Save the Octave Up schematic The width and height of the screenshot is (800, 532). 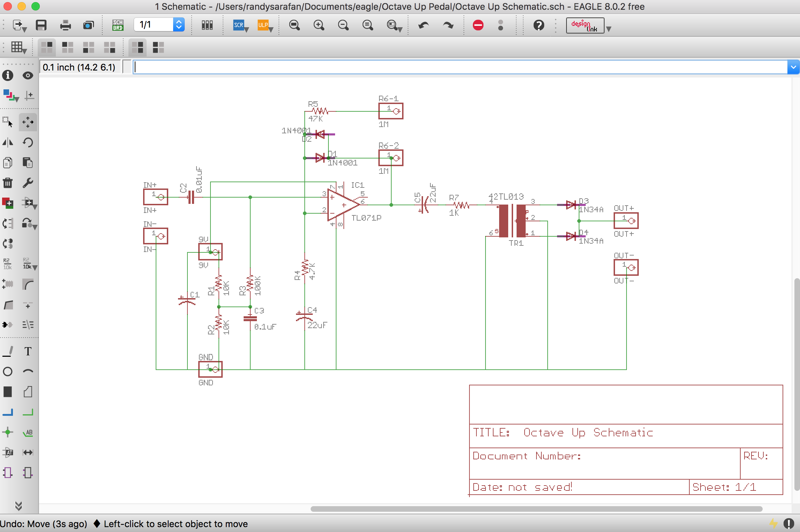point(41,24)
